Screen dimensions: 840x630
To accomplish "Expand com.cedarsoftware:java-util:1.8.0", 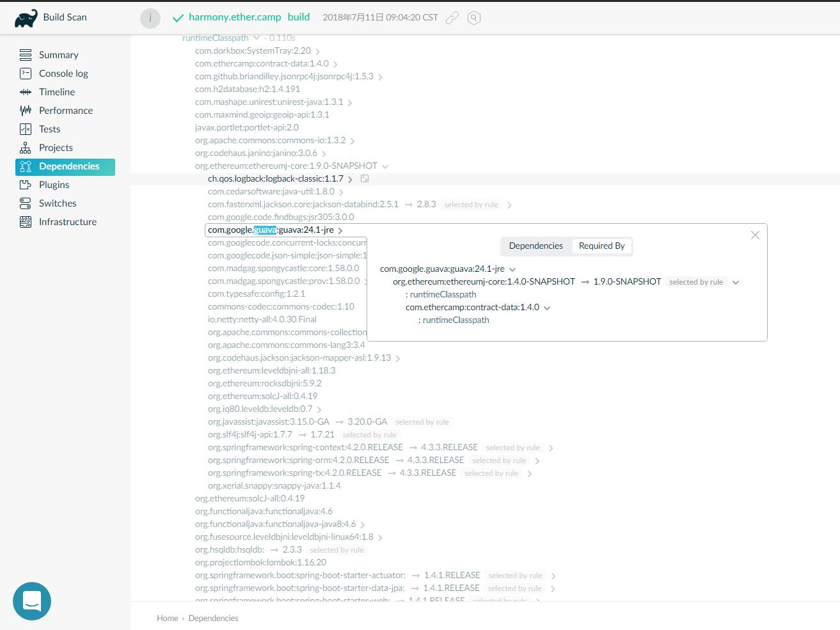I will pos(342,192).
